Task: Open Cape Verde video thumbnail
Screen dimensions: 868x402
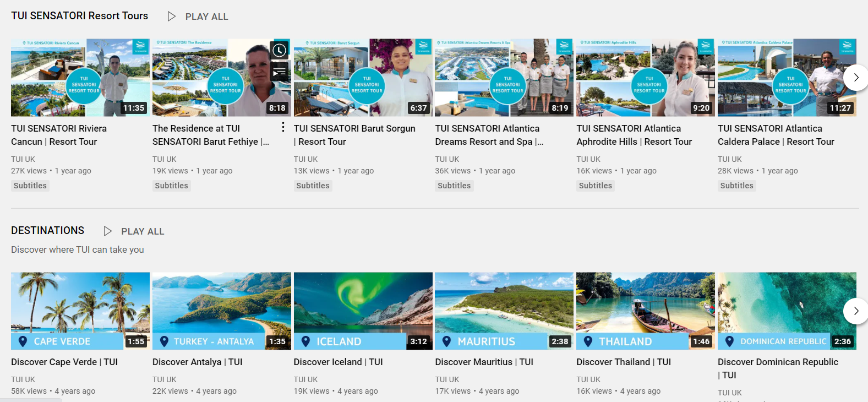Action: coord(80,311)
